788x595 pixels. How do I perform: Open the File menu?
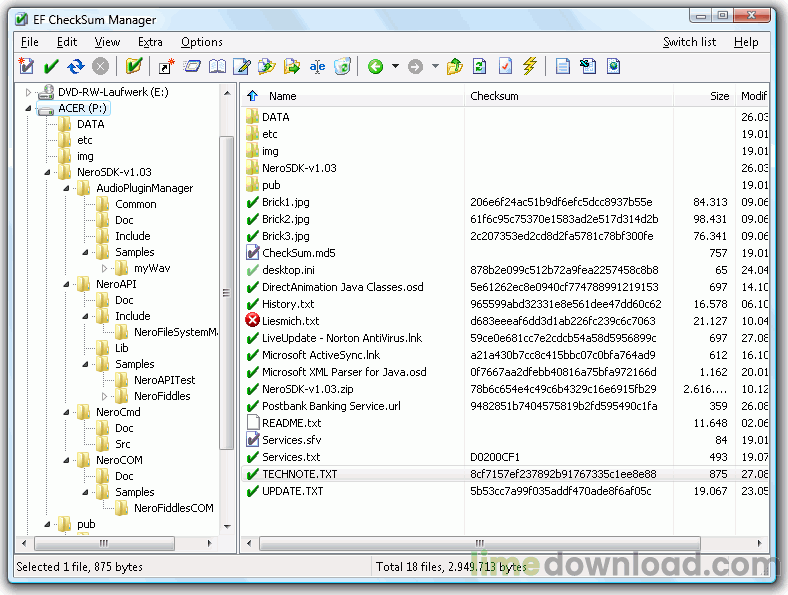[30, 42]
